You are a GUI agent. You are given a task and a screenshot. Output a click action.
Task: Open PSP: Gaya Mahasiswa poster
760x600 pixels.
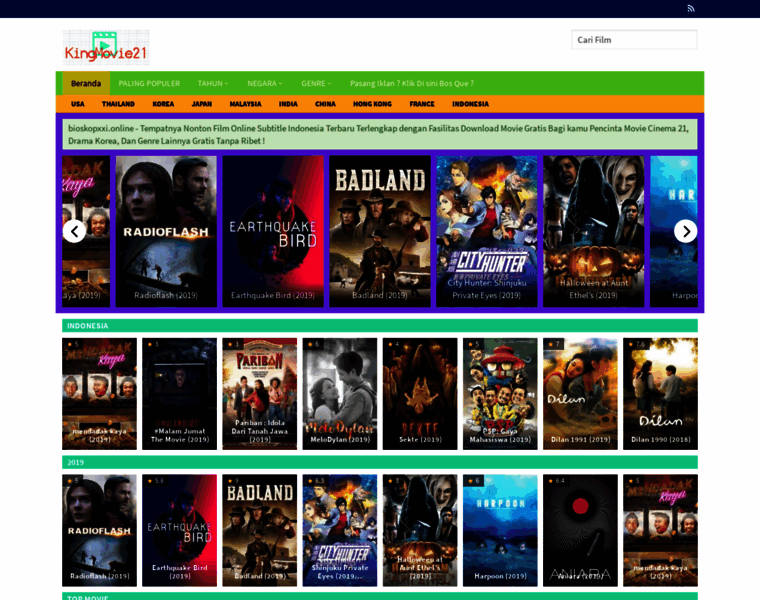point(500,394)
